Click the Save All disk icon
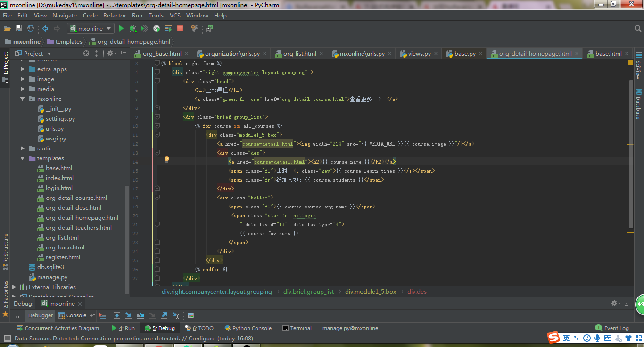Screen dimensions: 644x347 19,29
